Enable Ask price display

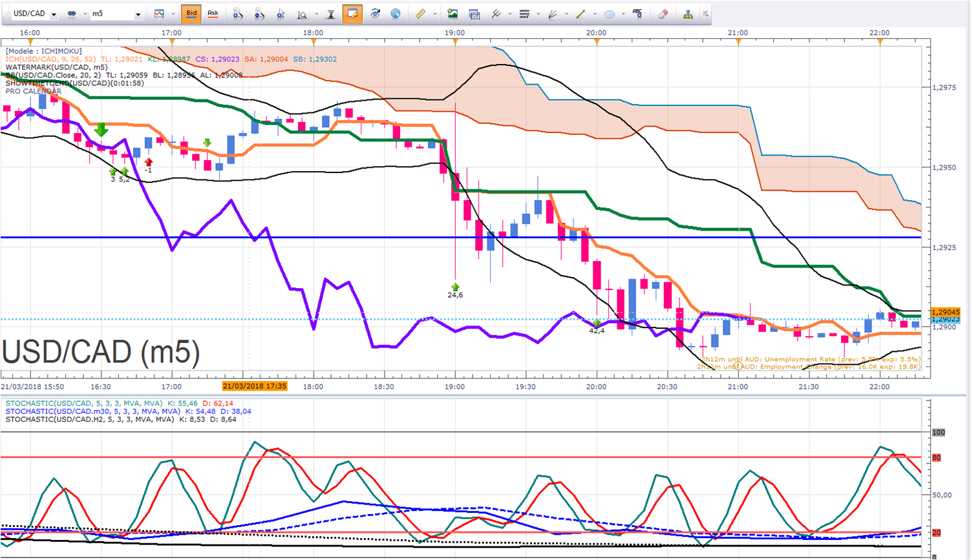coord(213,14)
